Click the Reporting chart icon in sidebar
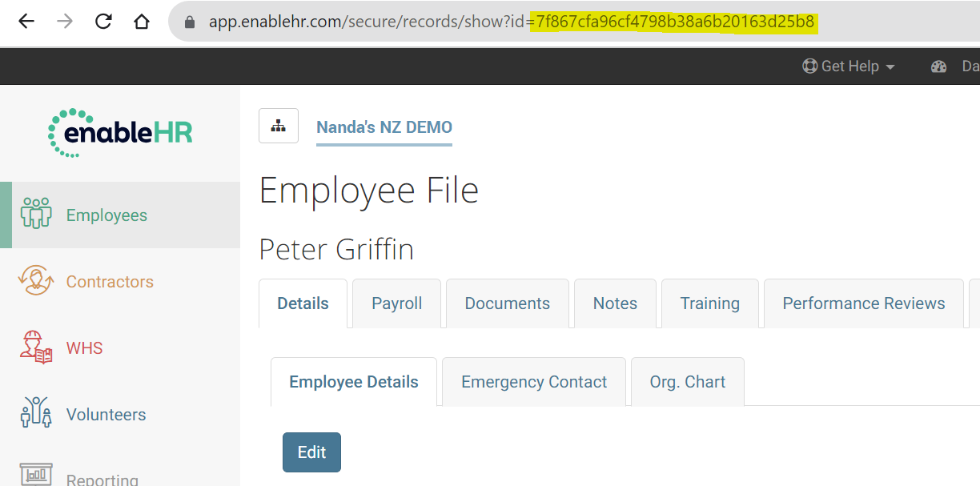Viewport: 980px width, 486px height. (36, 475)
